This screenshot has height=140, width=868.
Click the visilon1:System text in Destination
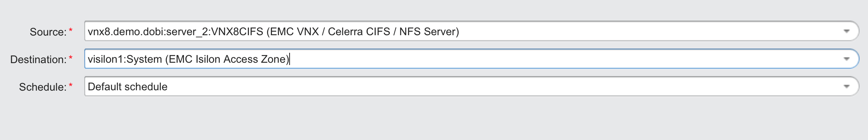pos(125,59)
